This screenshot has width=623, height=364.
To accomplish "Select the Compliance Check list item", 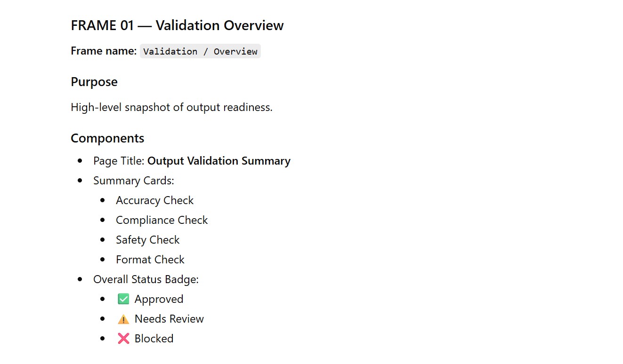I will [162, 220].
